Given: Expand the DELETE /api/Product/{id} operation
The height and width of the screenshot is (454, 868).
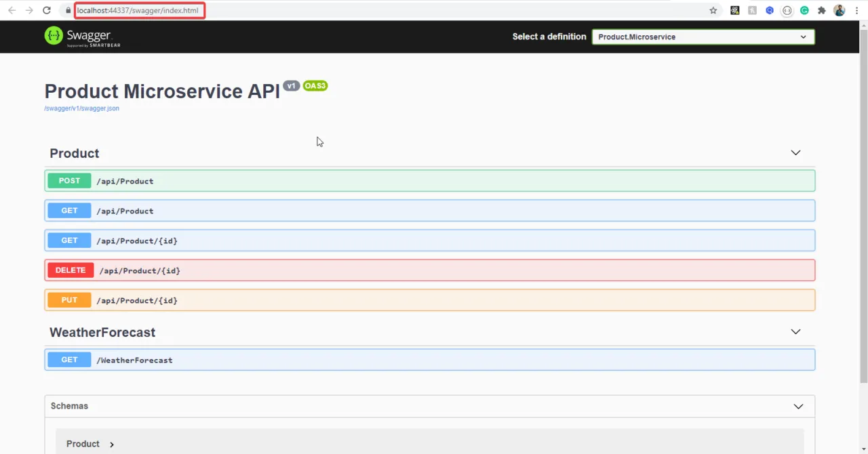Looking at the screenshot, I should click(x=430, y=270).
